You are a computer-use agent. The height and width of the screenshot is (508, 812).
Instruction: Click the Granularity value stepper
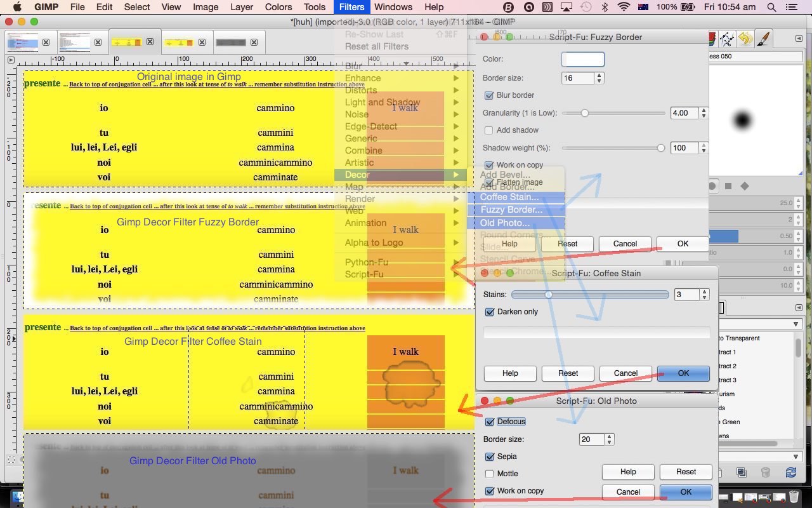click(704, 113)
